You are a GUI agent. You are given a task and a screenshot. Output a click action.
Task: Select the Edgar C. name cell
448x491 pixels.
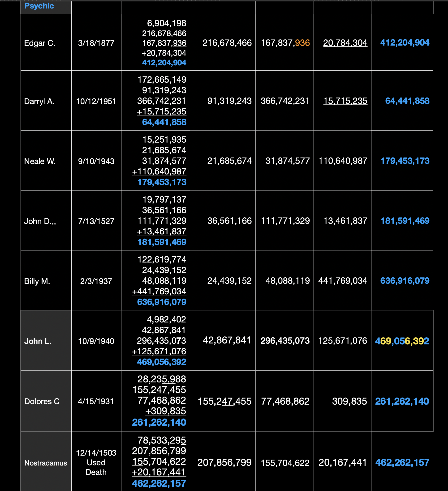pyautogui.click(x=40, y=43)
